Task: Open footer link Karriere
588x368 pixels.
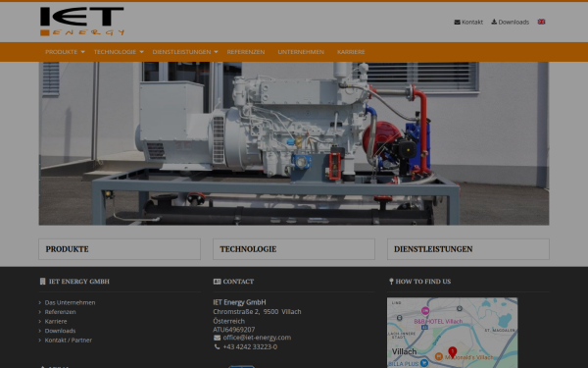Action: tap(56, 322)
